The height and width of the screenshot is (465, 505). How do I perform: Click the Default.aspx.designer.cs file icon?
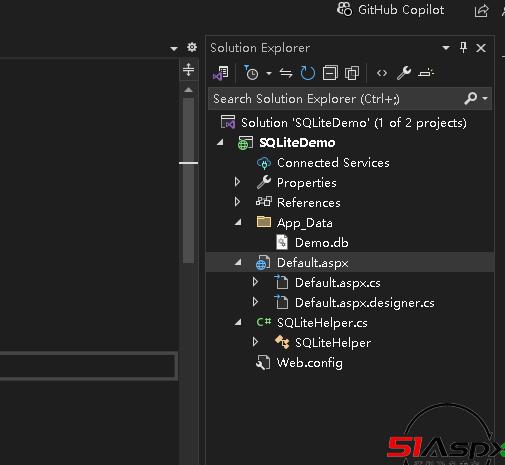pyautogui.click(x=281, y=302)
